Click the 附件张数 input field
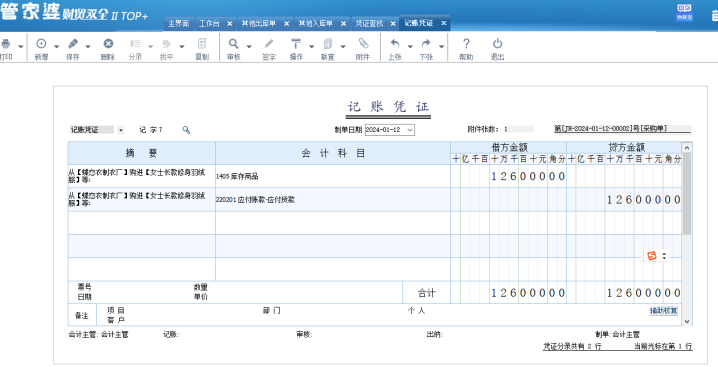The image size is (718, 367). 518,130
